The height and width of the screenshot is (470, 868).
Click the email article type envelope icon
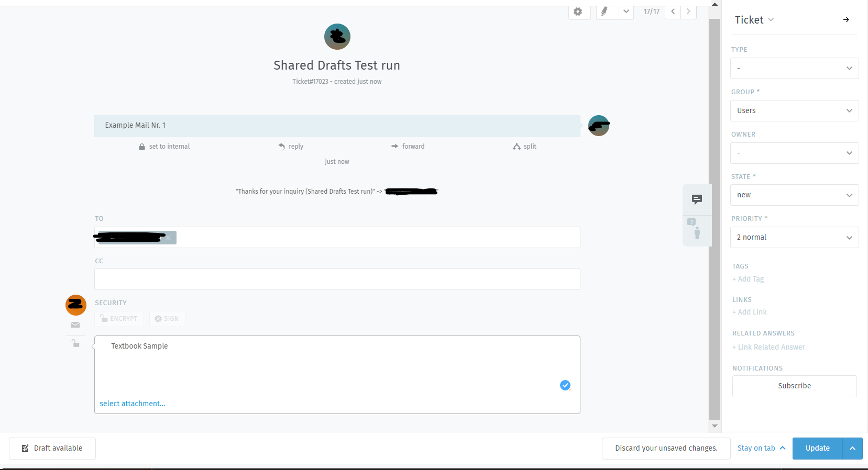pyautogui.click(x=75, y=325)
